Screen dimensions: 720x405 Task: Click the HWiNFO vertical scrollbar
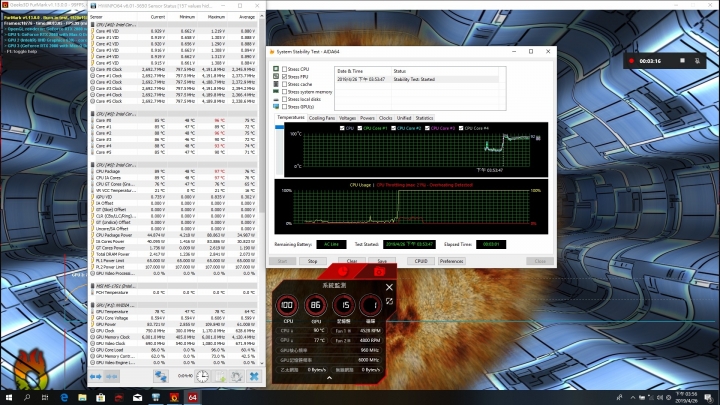[x=262, y=189]
